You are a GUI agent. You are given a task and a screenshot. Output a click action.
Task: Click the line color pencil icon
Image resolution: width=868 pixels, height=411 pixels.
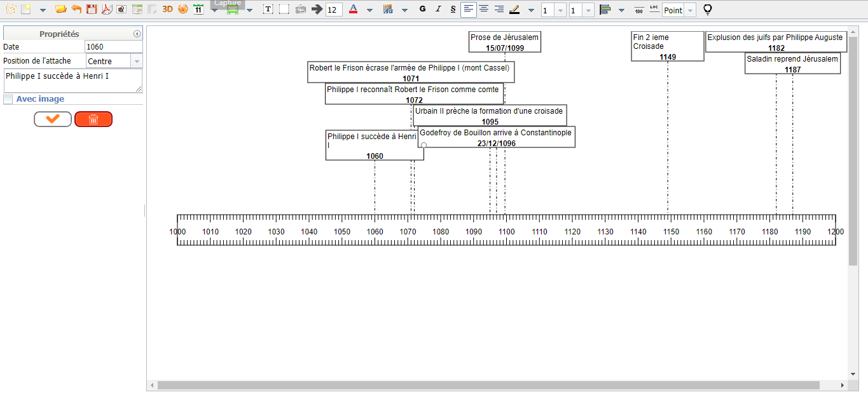click(x=514, y=10)
